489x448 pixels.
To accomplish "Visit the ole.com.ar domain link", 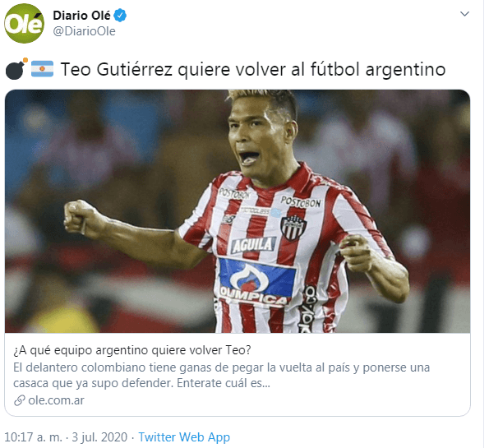I will click(x=56, y=400).
